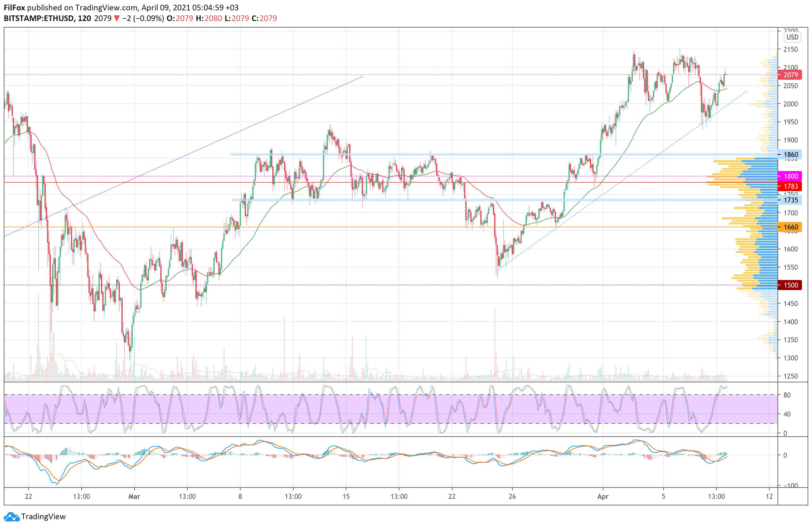The height and width of the screenshot is (528, 812).
Task: Open the USD currency badge
Action: 792,37
